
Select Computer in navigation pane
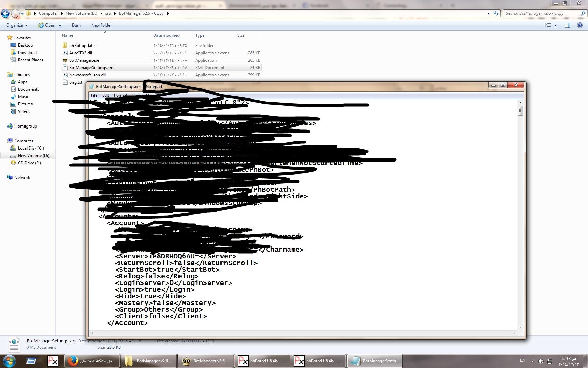pyautogui.click(x=23, y=141)
